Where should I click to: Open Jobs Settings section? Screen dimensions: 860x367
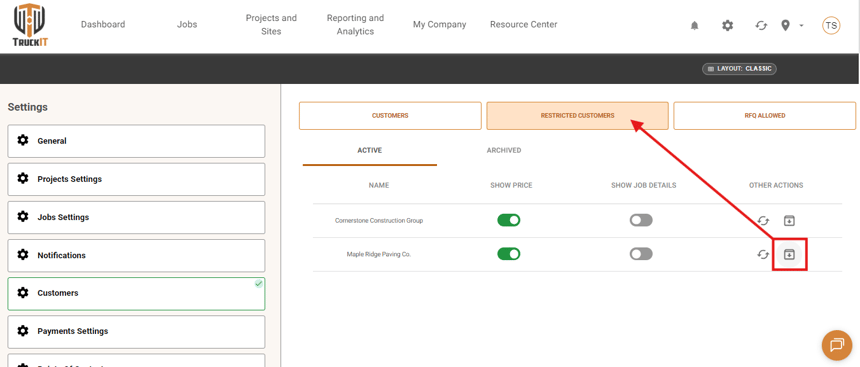click(136, 217)
